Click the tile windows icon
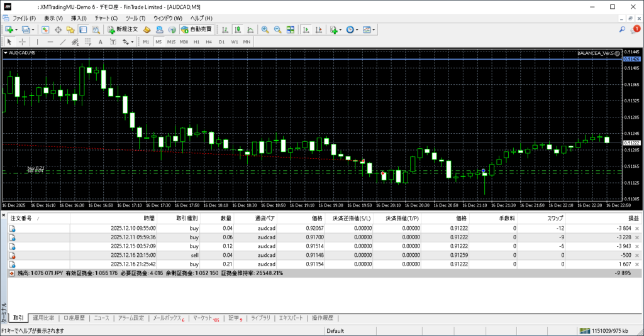 tap(291, 30)
